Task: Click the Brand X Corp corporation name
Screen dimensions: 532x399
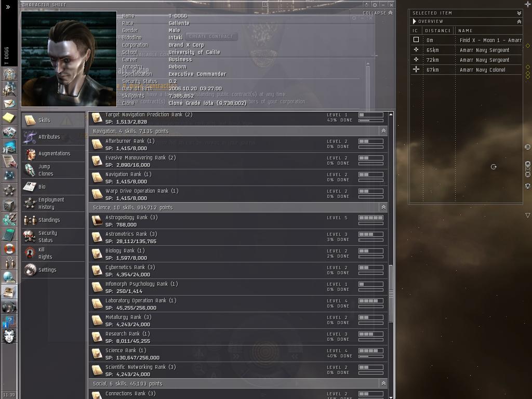Action: [x=187, y=45]
